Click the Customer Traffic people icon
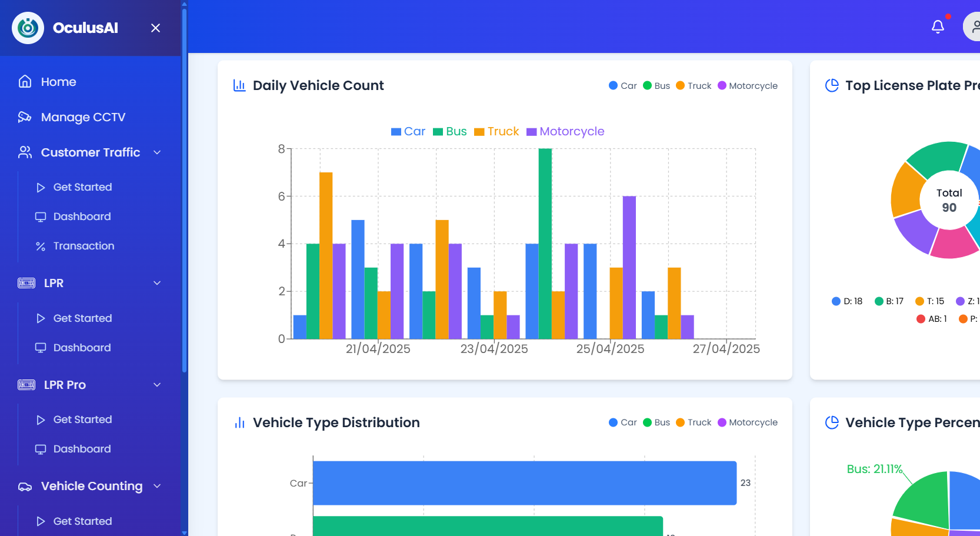 coord(25,152)
